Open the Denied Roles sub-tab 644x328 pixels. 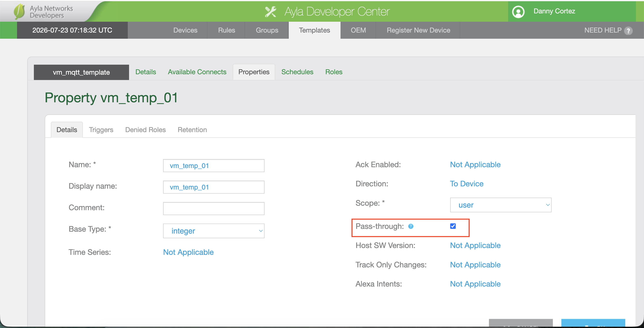click(145, 130)
